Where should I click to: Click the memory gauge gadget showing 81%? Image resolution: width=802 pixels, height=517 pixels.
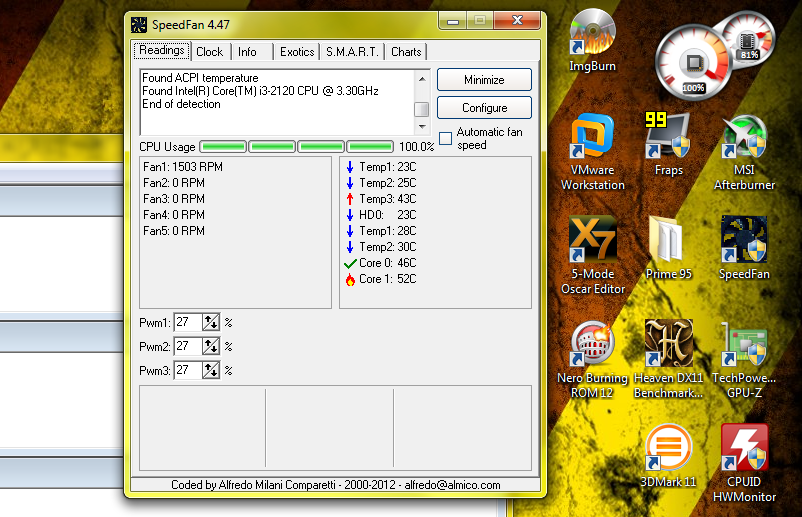click(749, 39)
